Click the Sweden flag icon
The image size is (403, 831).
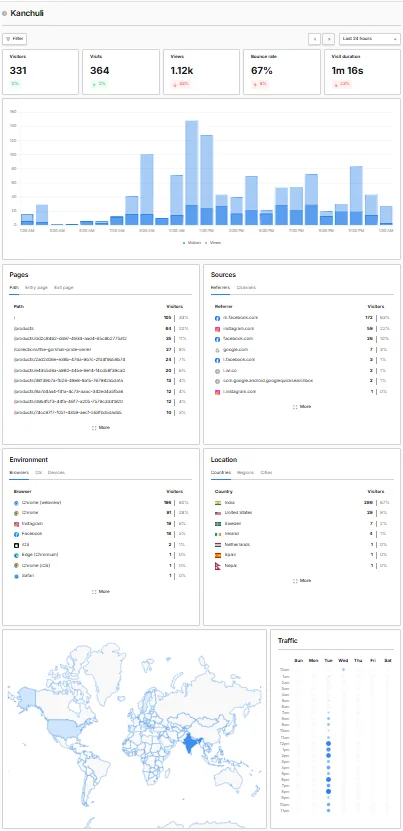[x=217, y=524]
